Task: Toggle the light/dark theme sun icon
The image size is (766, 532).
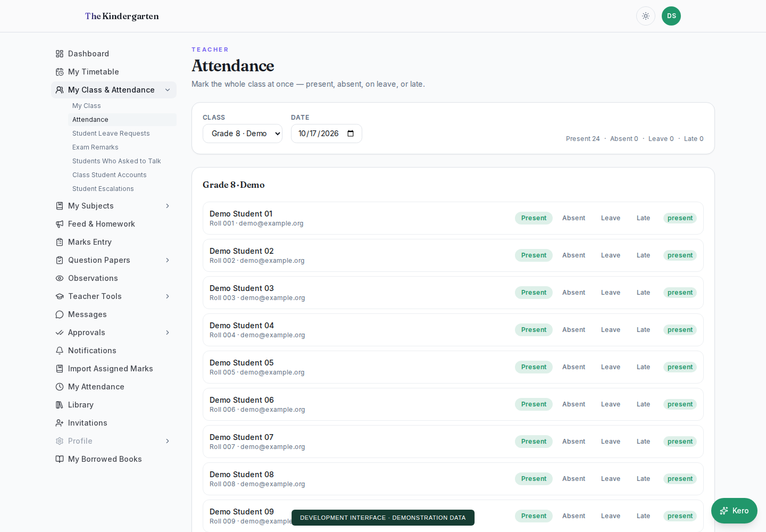Action: [x=646, y=16]
